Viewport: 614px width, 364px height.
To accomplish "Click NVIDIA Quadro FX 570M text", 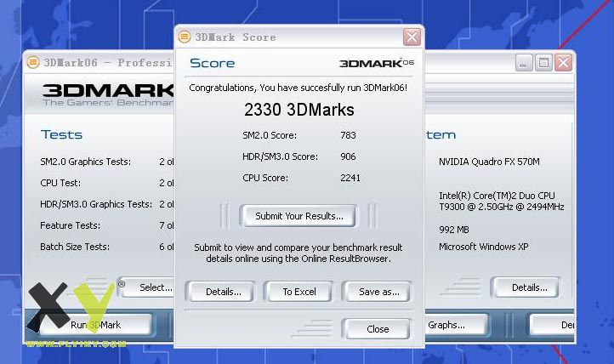I will click(489, 162).
